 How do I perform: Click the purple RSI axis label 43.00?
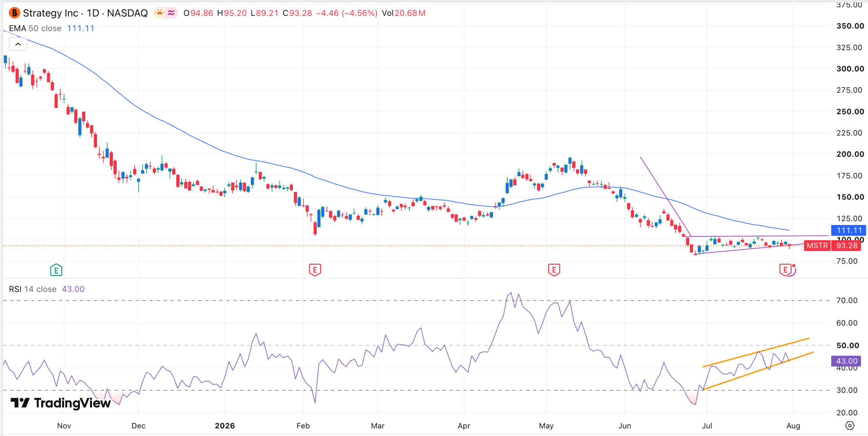[x=846, y=361]
